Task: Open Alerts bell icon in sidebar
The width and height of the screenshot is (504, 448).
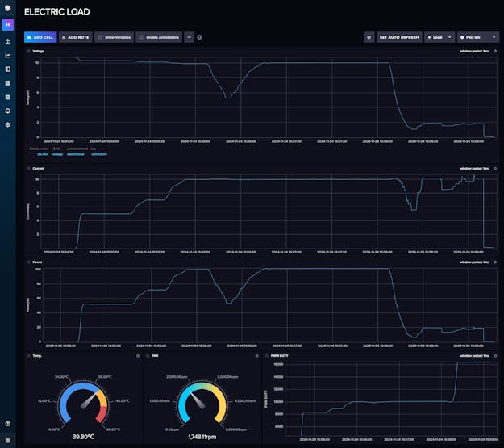Action: [x=8, y=111]
